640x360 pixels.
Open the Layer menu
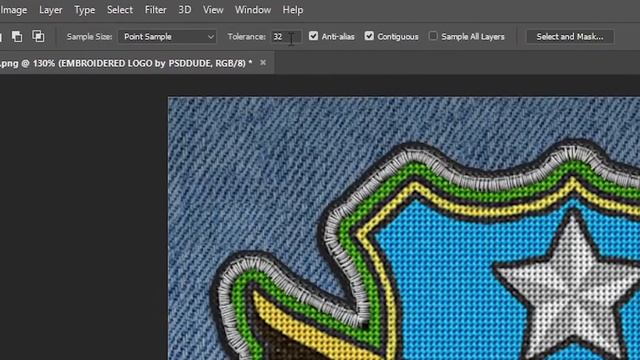coord(51,10)
